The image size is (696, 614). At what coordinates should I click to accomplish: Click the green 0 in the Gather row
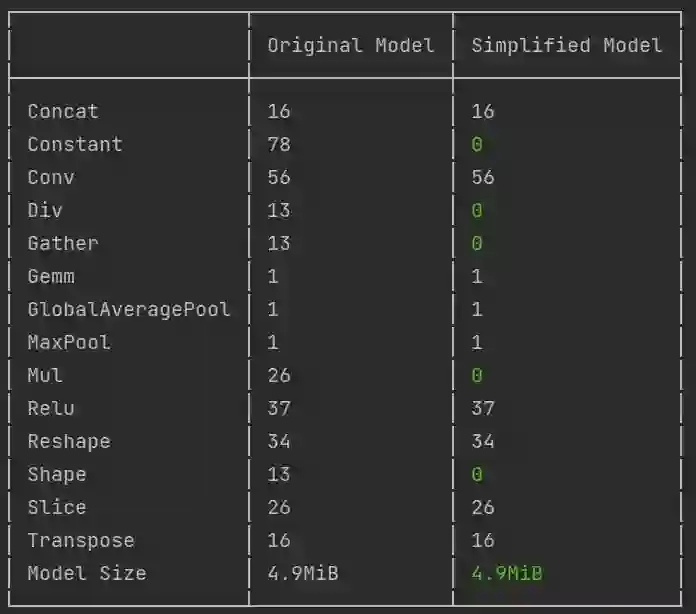pos(477,243)
